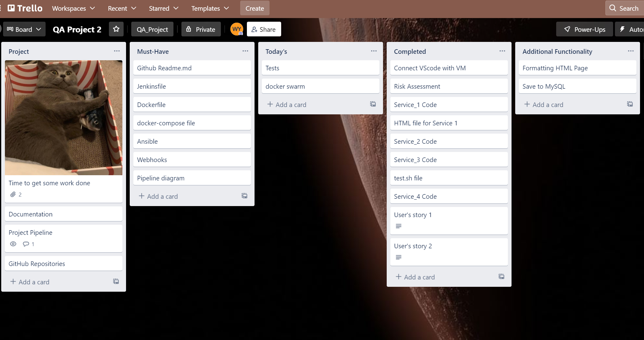Open the cat photo card cover
Screen dimensions: 644x340
coord(64,118)
